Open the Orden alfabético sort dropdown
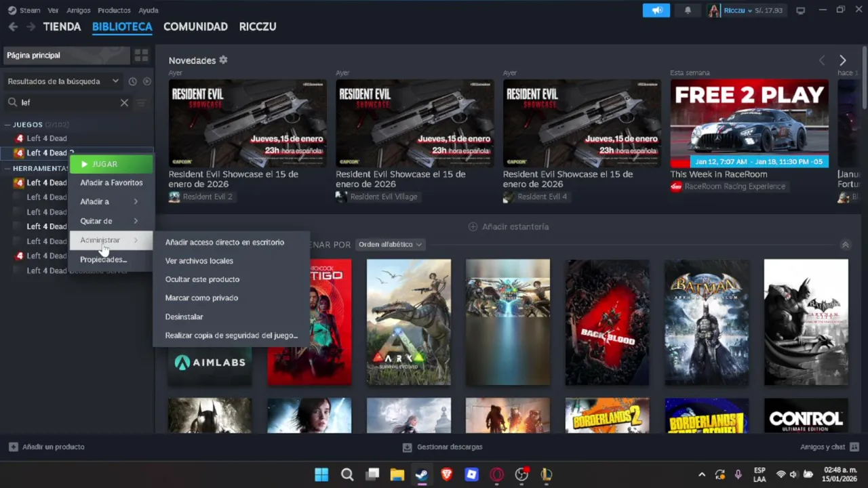The width and height of the screenshot is (868, 488). pyautogui.click(x=391, y=244)
